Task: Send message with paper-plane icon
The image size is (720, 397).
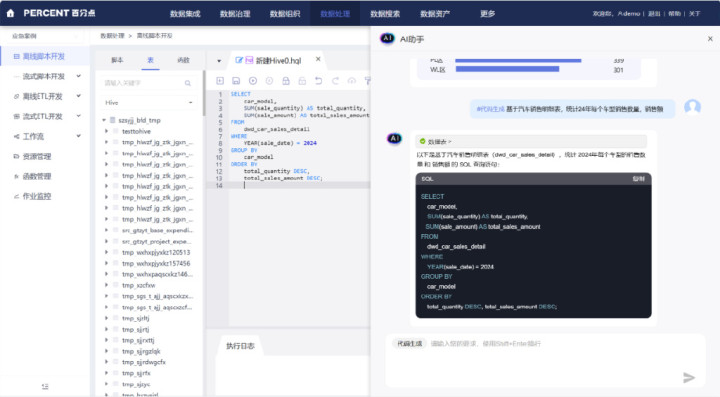Action: (689, 377)
